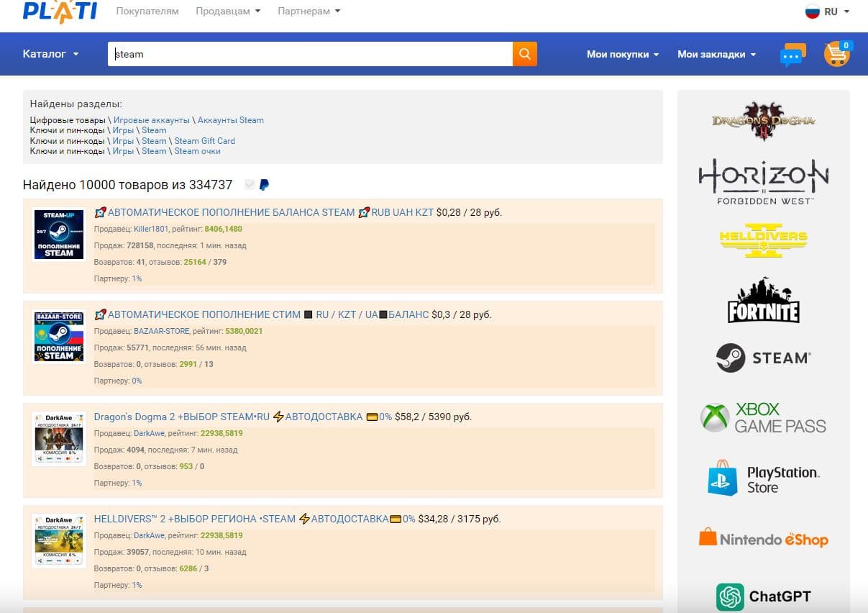Screen dimensions: 868x613
Task: Click the Russian flag icon
Action: click(x=813, y=12)
